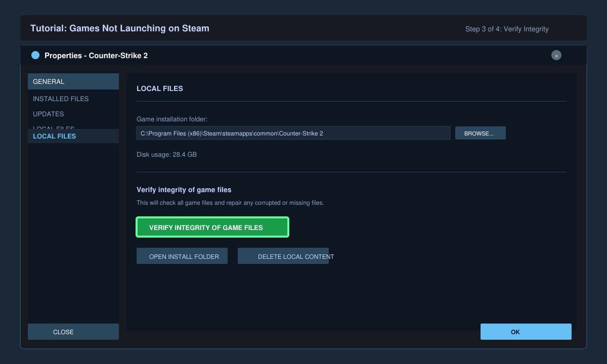This screenshot has height=364, width=607.
Task: Click VERIFY INTEGRITY OF GAME FILES button
Action: point(212,227)
